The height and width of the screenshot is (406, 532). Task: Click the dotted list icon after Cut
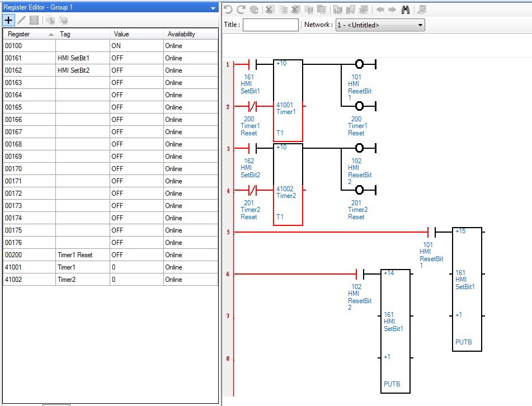(283, 10)
